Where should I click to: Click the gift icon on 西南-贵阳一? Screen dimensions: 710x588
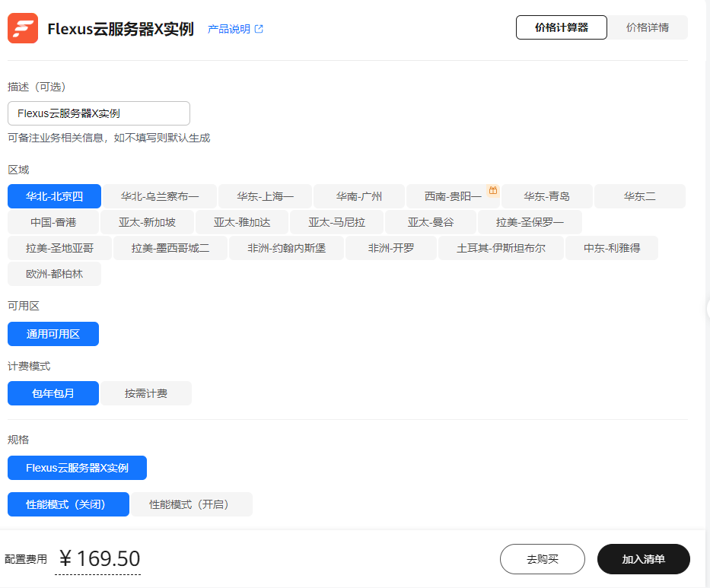click(x=492, y=191)
